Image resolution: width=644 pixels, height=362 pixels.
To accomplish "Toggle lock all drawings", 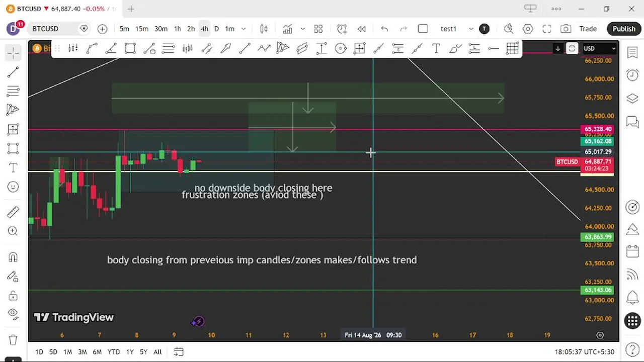I will (x=13, y=295).
